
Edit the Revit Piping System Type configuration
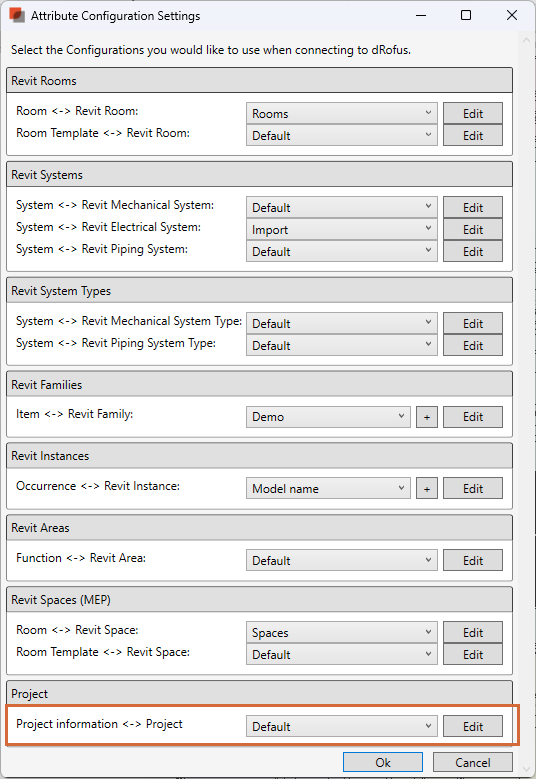tap(473, 345)
